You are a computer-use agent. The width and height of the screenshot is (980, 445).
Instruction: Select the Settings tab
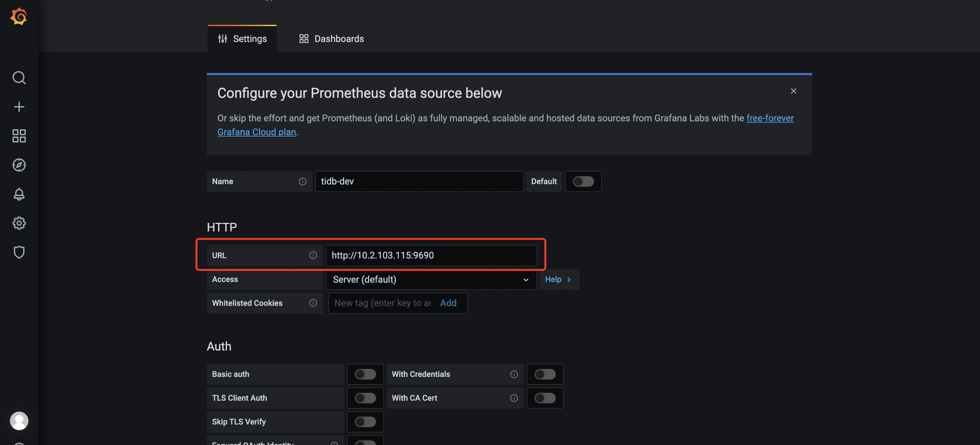pyautogui.click(x=242, y=39)
